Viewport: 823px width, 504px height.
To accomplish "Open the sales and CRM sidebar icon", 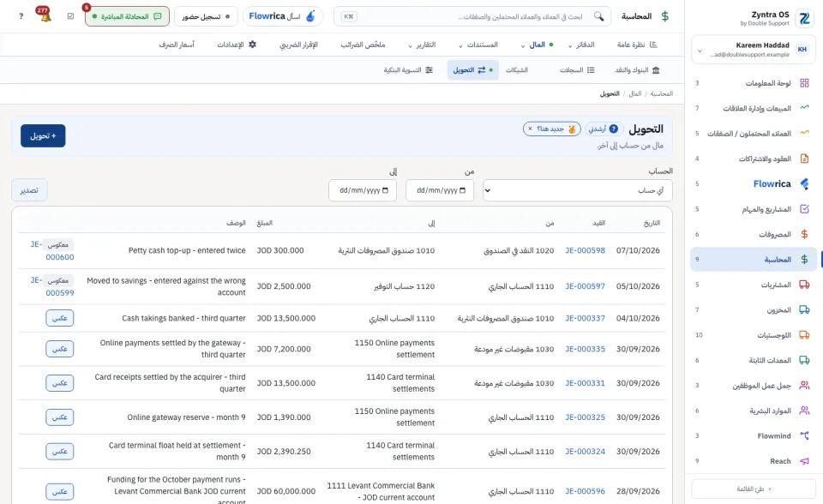I will click(x=804, y=108).
